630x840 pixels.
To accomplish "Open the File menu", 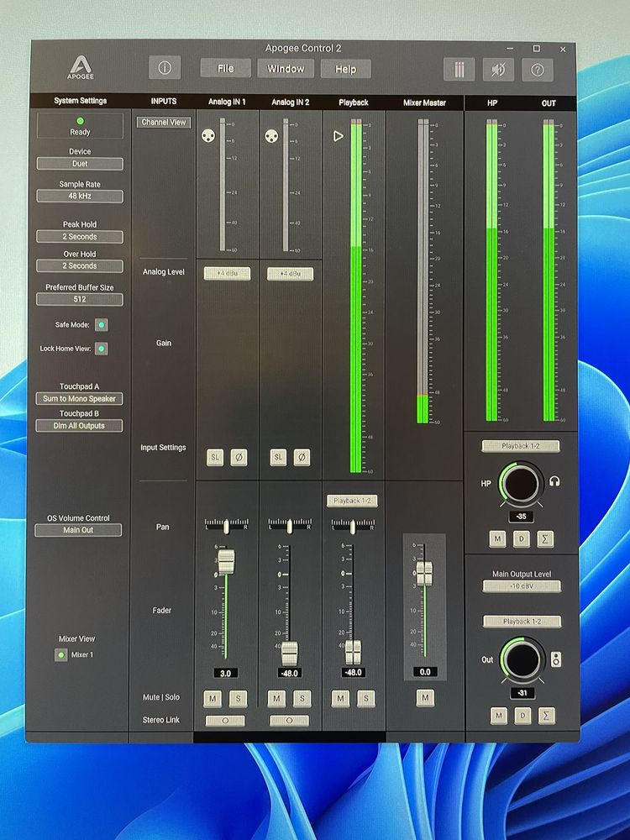I will coord(225,69).
